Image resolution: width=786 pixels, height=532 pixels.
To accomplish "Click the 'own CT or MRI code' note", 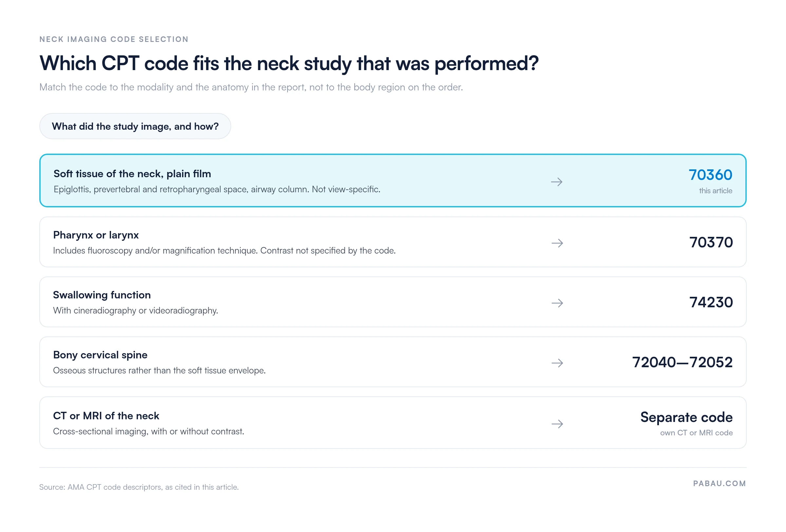I will point(696,432).
